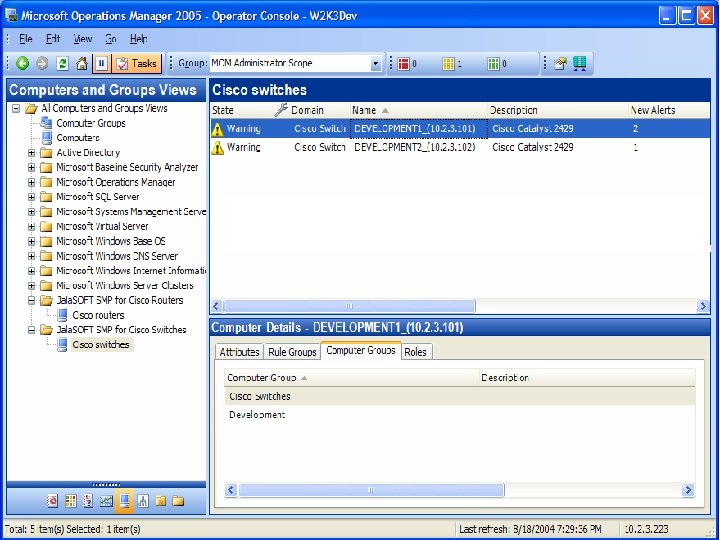Click the green success state counter icon
Image resolution: width=720 pixels, height=540 pixels.
point(493,64)
